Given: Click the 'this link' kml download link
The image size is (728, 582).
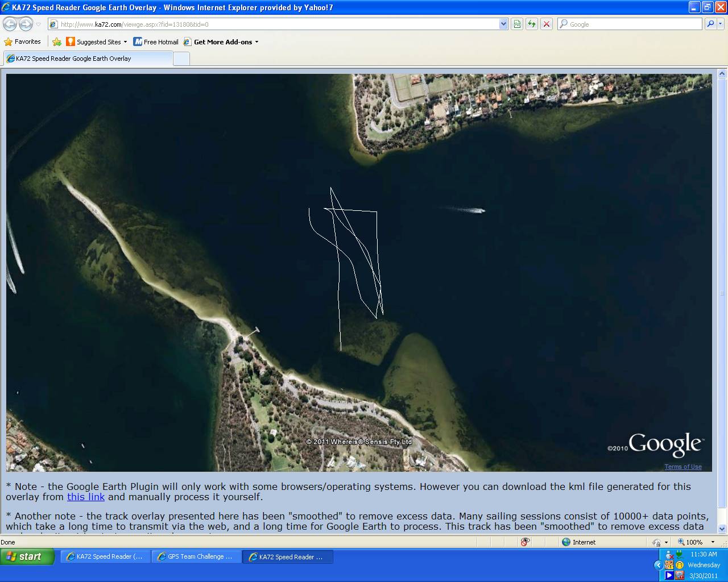Looking at the screenshot, I should (86, 497).
